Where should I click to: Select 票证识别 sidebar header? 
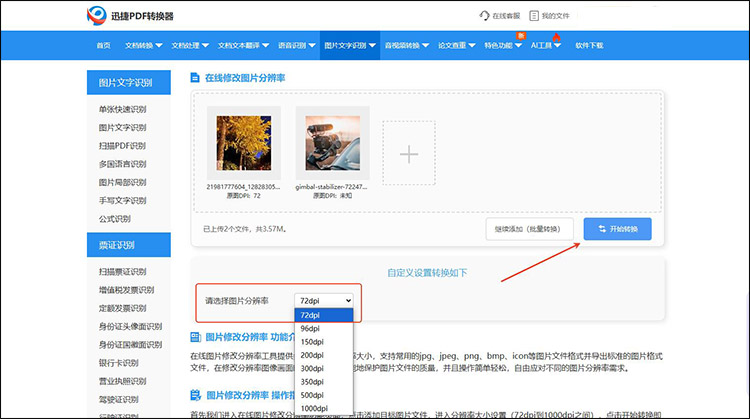(129, 245)
